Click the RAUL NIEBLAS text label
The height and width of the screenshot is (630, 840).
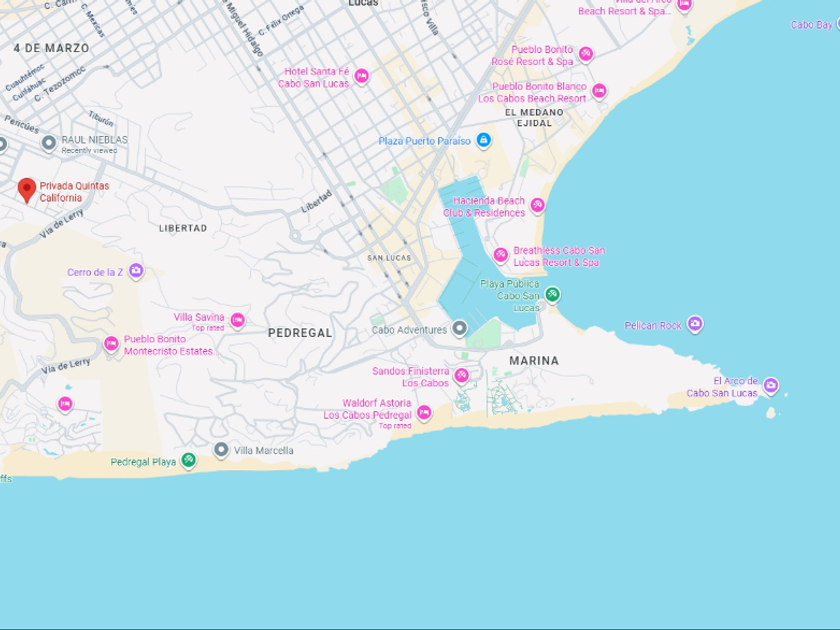click(94, 140)
